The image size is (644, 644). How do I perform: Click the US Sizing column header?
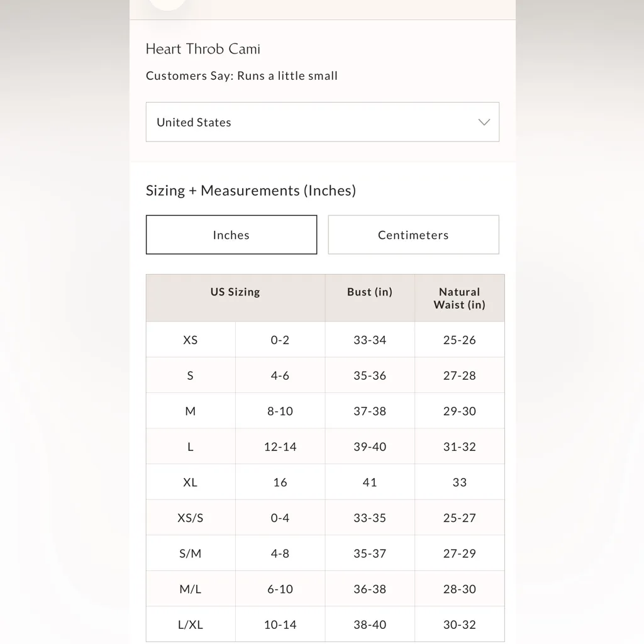235,292
